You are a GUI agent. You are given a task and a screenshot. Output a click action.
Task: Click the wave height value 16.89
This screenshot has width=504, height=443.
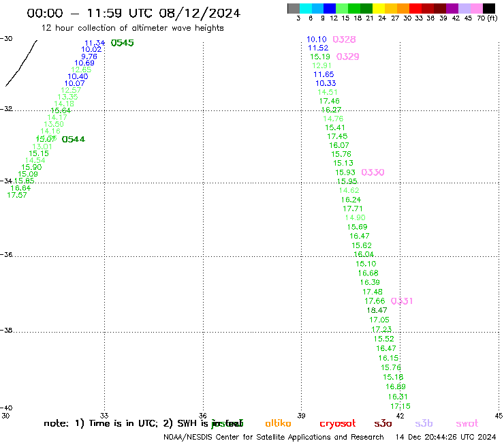tap(396, 386)
